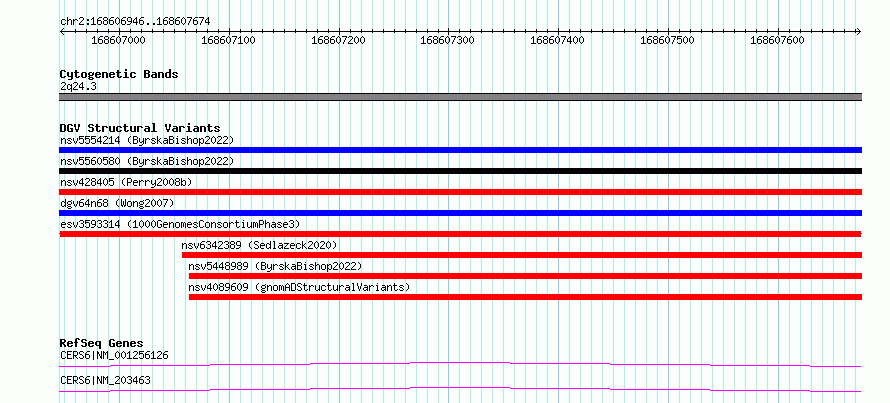This screenshot has width=890, height=403.
Task: Click the DGV Structural Variants track heading
Action: [140, 128]
